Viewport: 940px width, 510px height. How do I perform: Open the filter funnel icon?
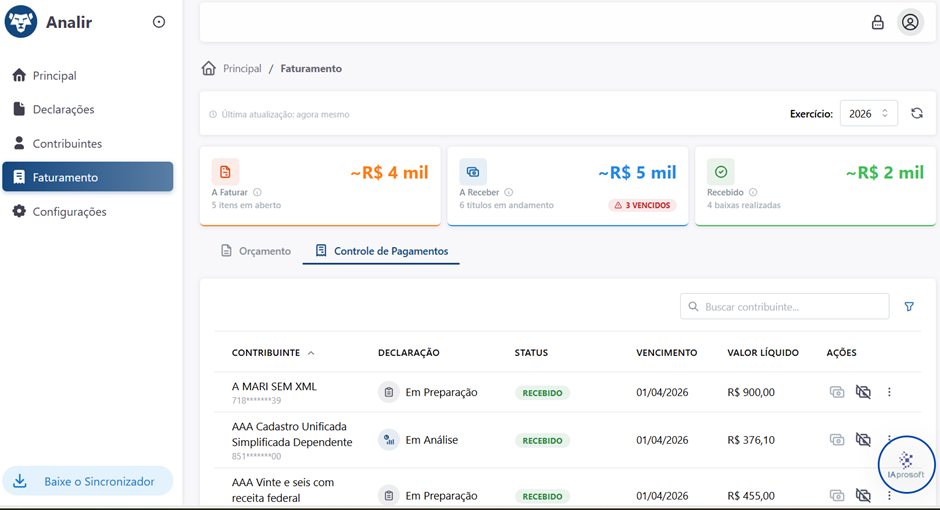click(909, 306)
